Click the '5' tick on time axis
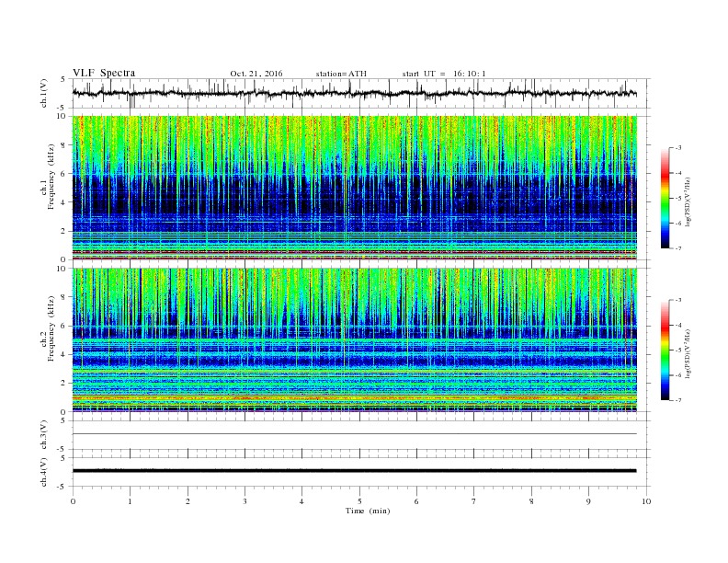Image resolution: width=728 pixels, height=563 pixels. click(x=359, y=501)
